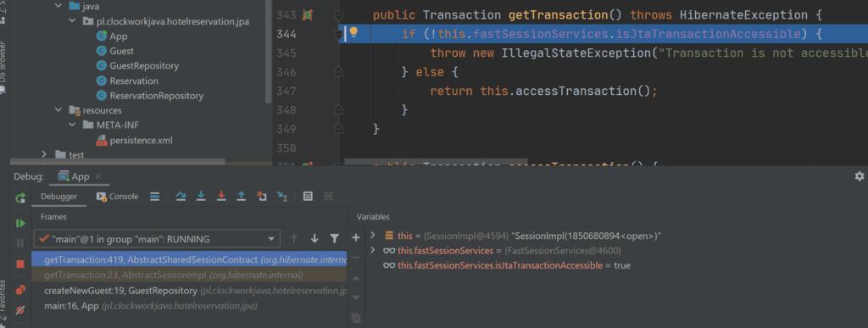Click the Run to Cursor icon
This screenshot has height=328, width=868.
(282, 197)
